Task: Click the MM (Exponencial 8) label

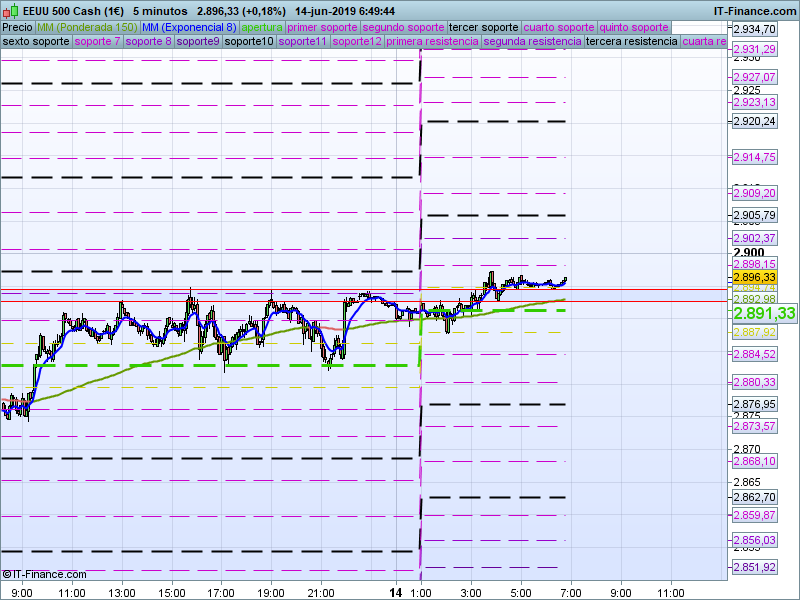Action: [189, 27]
